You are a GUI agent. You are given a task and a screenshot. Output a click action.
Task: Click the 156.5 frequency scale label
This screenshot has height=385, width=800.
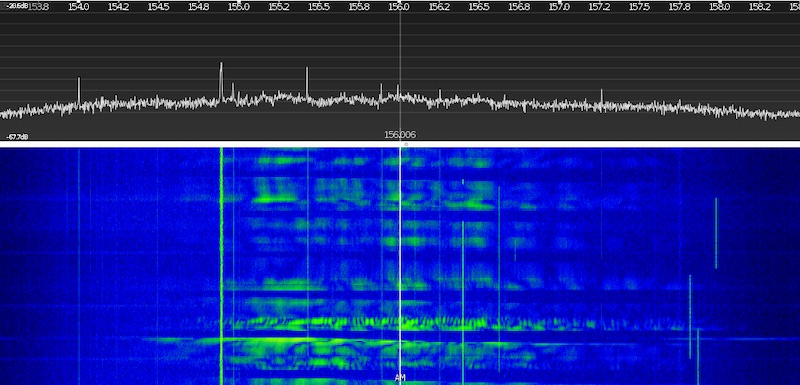tap(479, 7)
